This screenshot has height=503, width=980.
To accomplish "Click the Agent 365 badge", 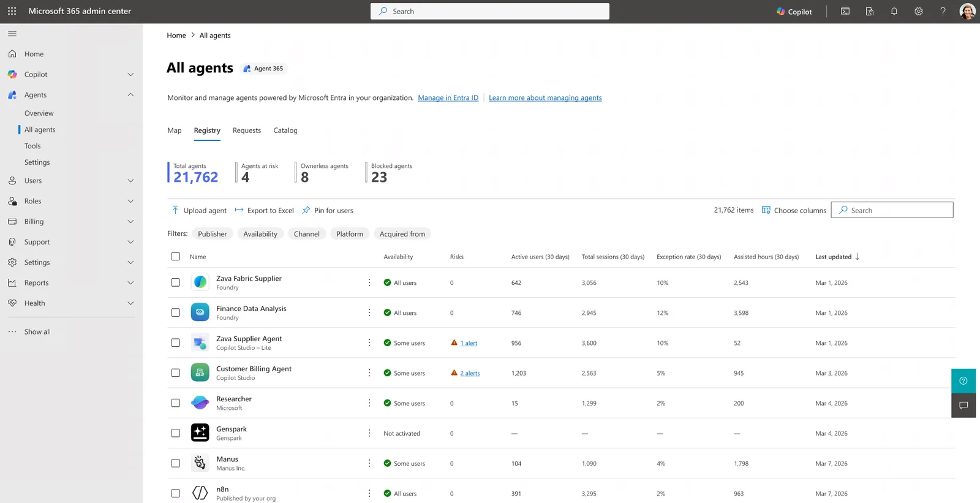I will (263, 69).
